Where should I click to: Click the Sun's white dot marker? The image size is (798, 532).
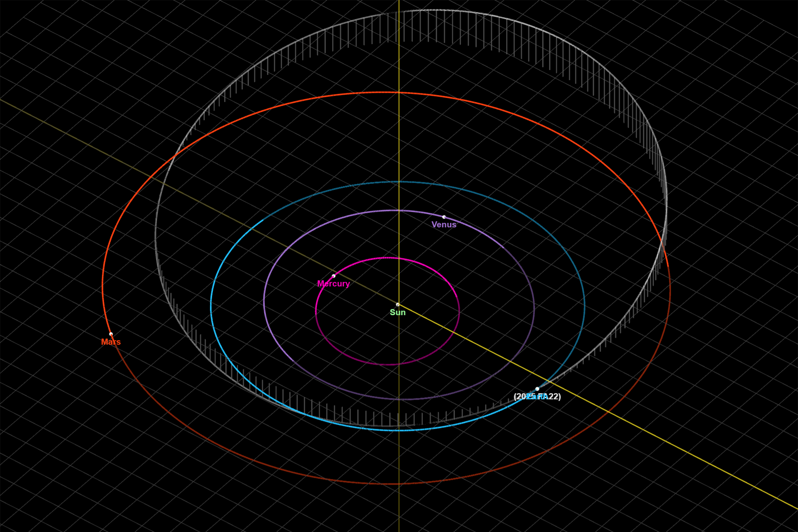(398, 305)
